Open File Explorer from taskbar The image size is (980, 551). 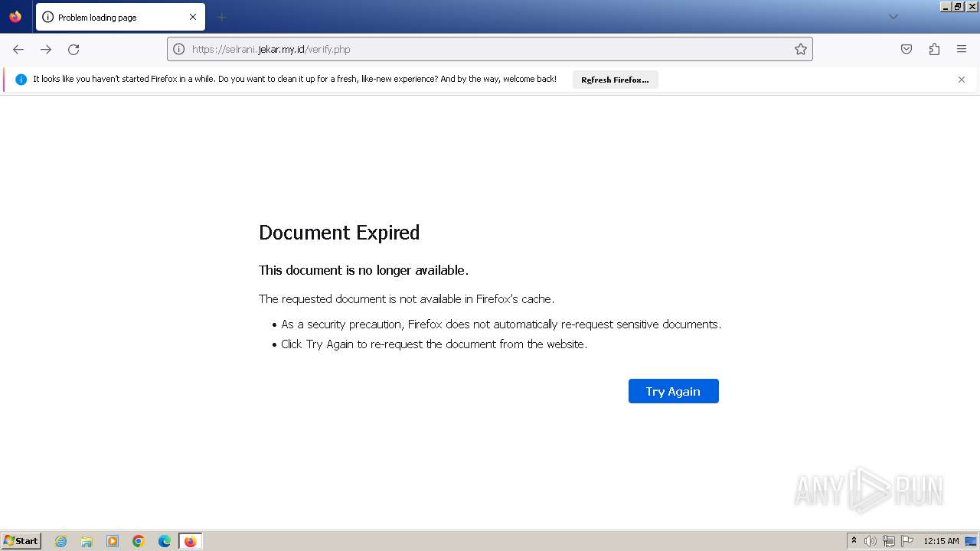[87, 541]
